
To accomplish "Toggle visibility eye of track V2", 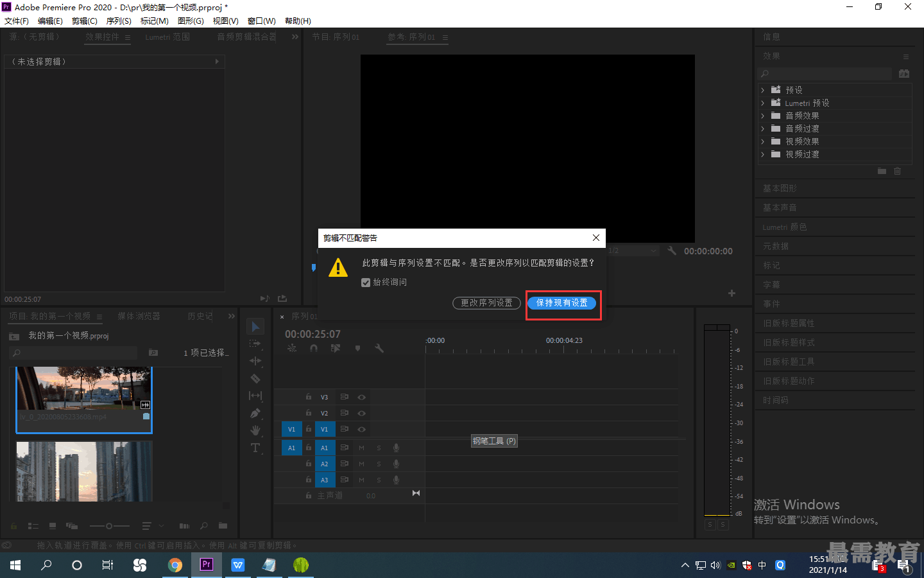I will click(x=361, y=414).
